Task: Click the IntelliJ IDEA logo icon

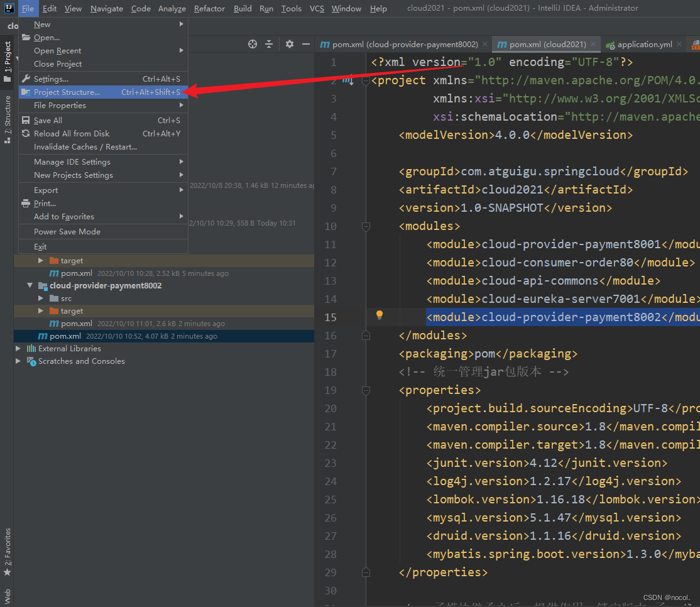Action: coord(9,8)
